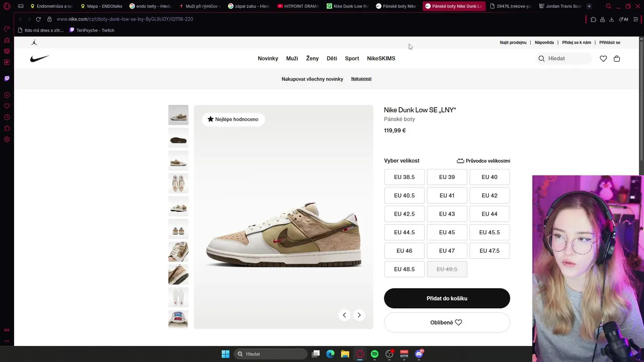This screenshot has height=362, width=644.
Task: Select size EU 44
Action: coord(490,214)
